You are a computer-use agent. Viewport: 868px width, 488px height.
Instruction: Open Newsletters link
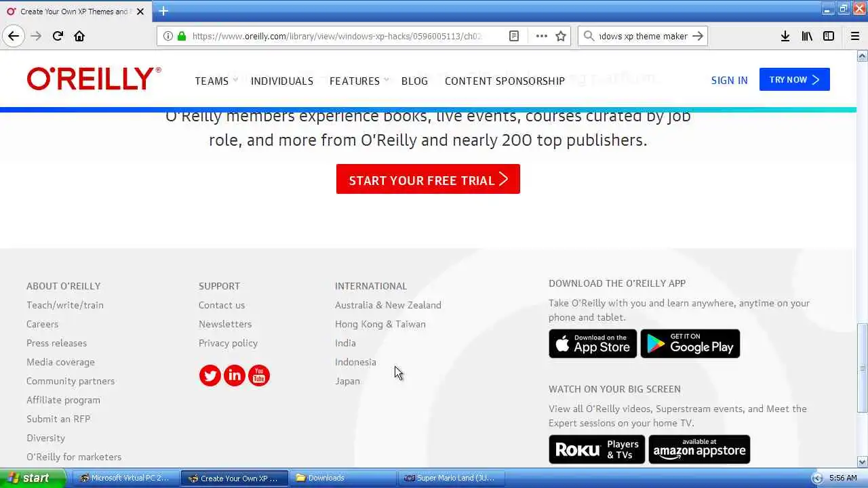(225, 324)
